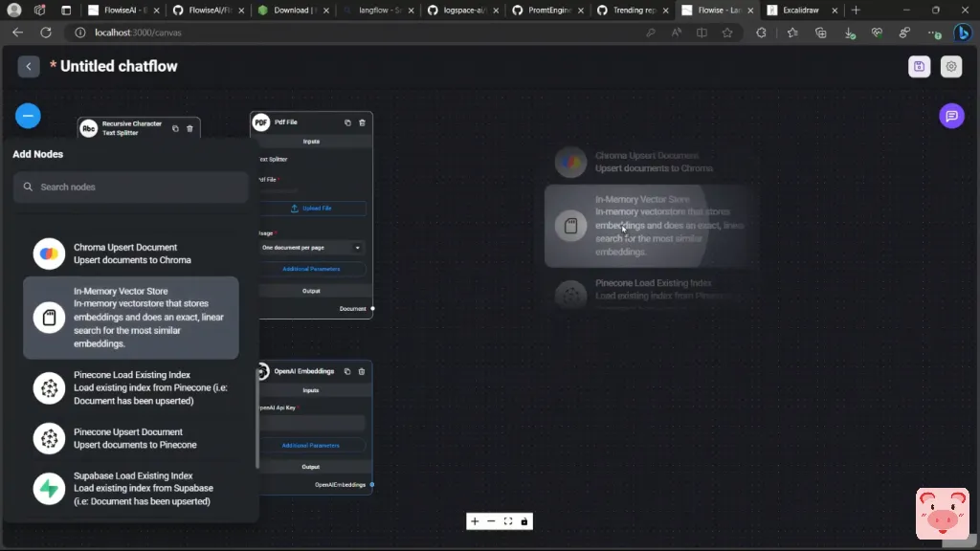980x551 pixels.
Task: Click the search magnifier icon
Action: click(x=28, y=187)
